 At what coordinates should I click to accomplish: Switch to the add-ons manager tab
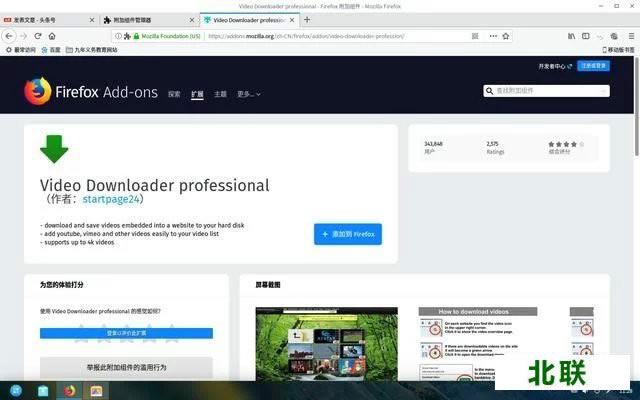click(x=149, y=20)
